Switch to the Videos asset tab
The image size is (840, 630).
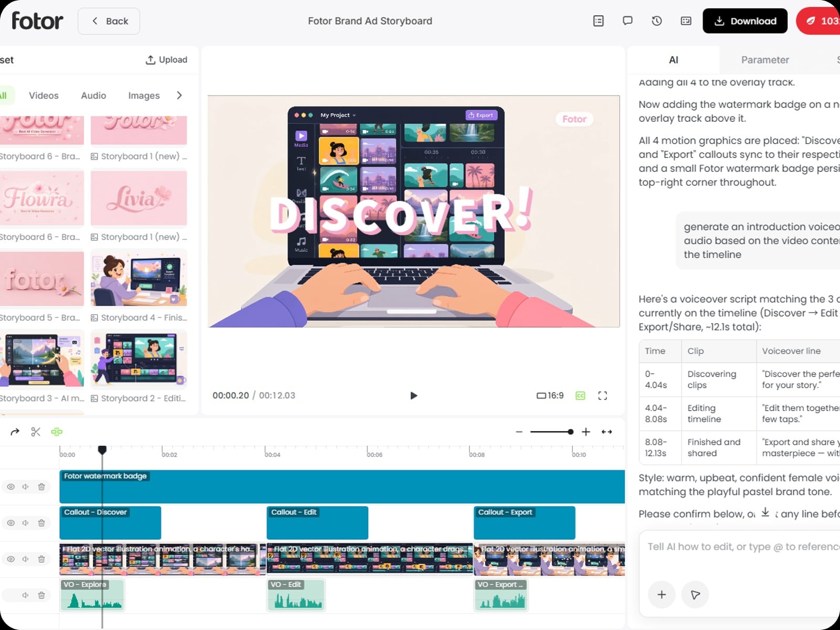click(x=44, y=96)
